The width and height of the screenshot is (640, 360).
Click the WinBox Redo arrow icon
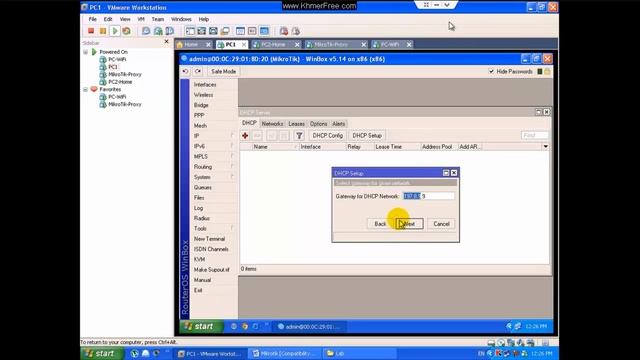(x=198, y=71)
